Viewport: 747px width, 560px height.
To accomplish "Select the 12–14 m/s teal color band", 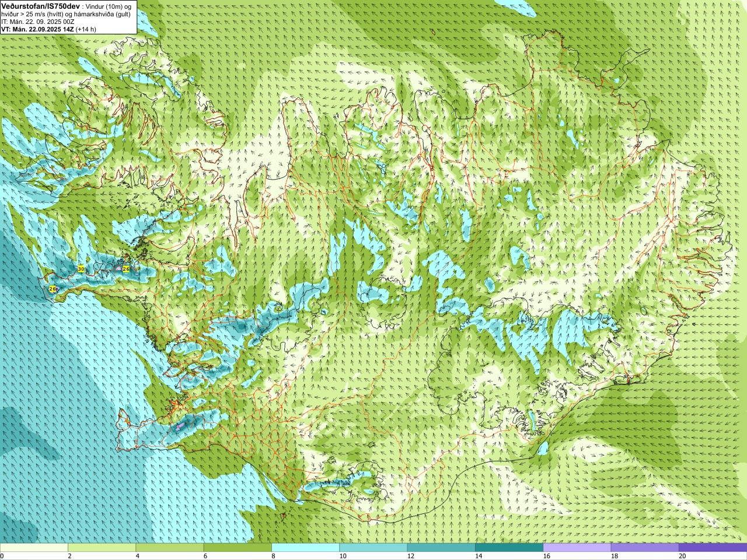I will 441,548.
